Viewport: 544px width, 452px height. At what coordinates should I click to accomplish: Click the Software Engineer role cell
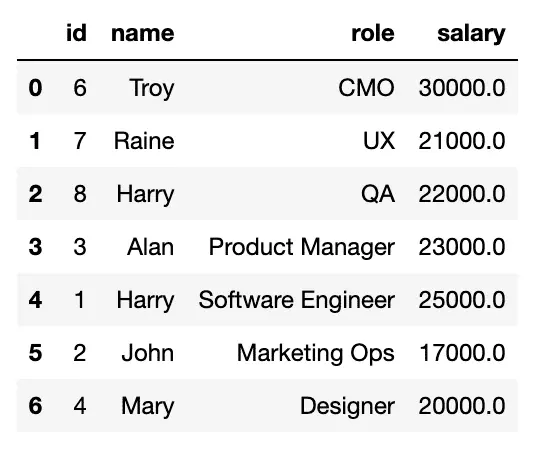click(297, 300)
